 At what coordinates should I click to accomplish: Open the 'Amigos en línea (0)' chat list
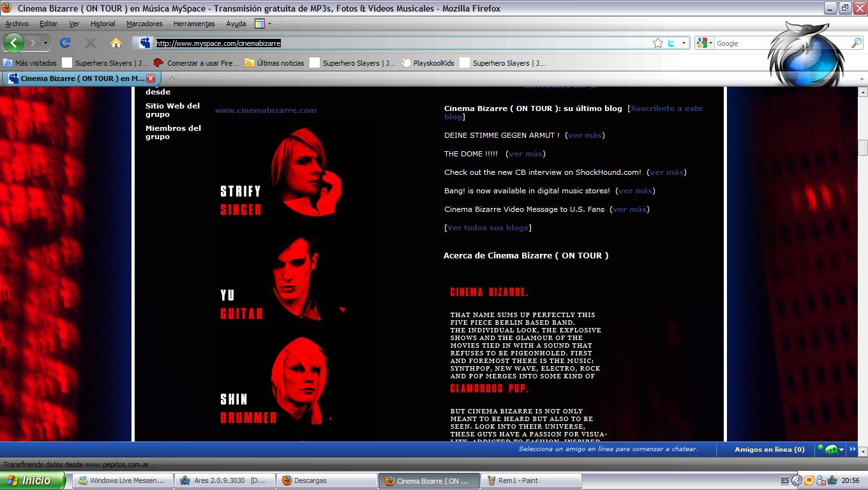click(x=769, y=449)
